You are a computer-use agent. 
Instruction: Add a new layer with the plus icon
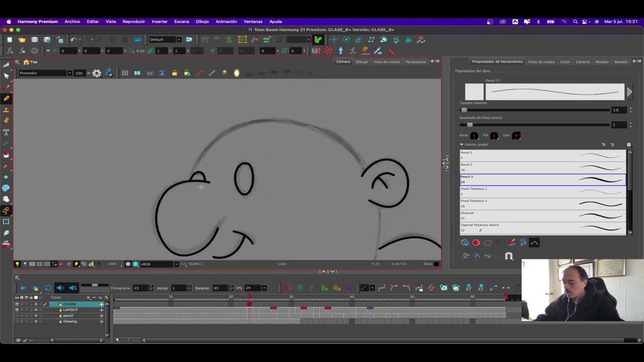pyautogui.click(x=89, y=297)
